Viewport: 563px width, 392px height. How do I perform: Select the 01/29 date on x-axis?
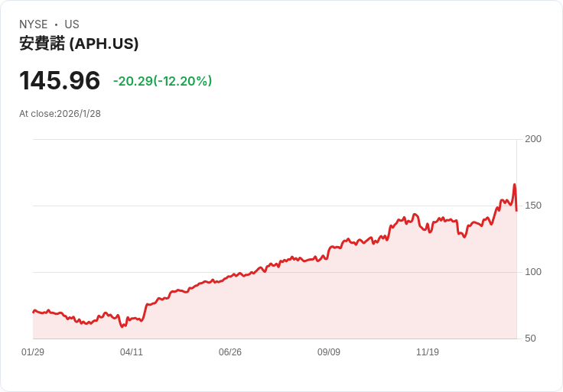(33, 352)
